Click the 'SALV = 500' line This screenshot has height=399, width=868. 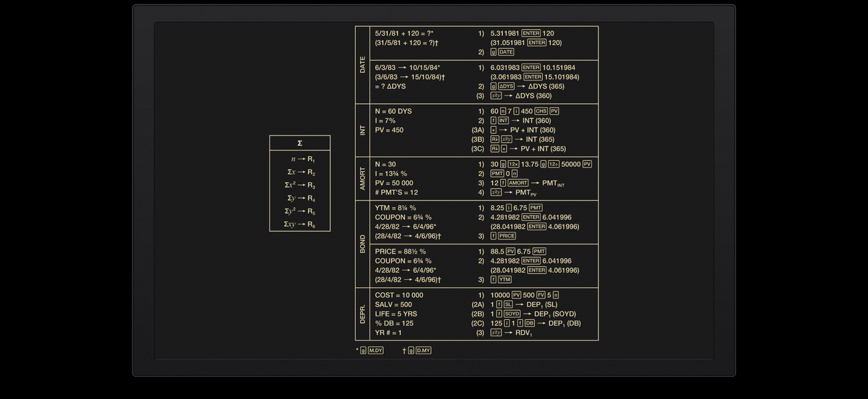[x=393, y=304]
